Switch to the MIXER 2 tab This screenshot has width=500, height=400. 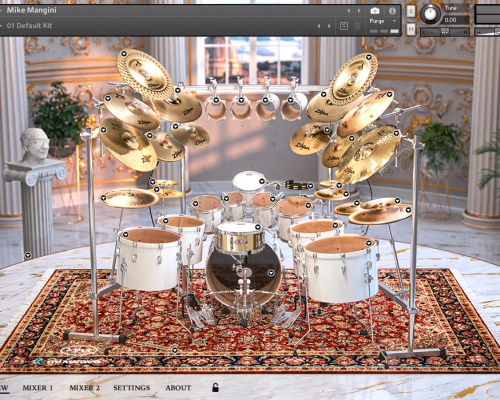(x=85, y=388)
